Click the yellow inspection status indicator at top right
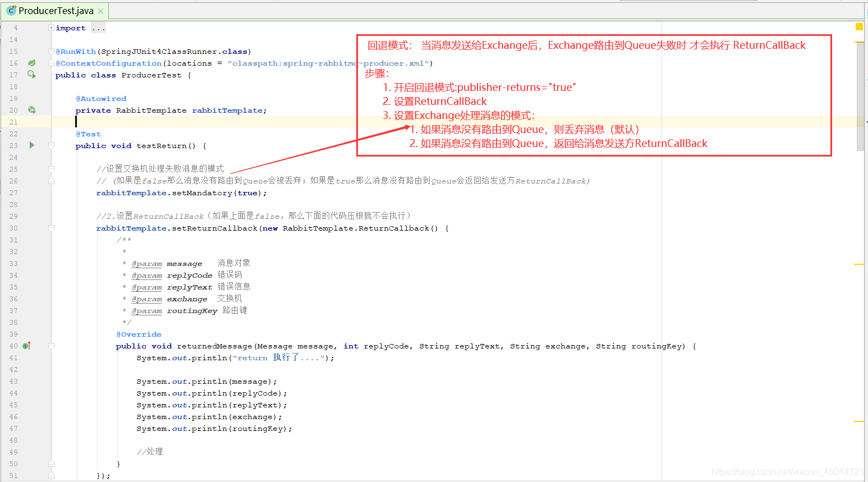This screenshot has width=868, height=482. [x=859, y=27]
